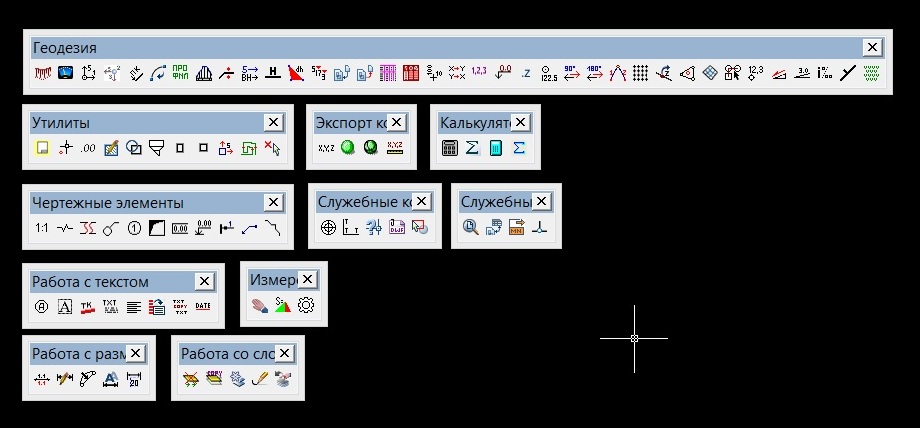The height and width of the screenshot is (428, 920).
Task: Click the x,y,z coordinate export icon
Action: pyautogui.click(x=326, y=148)
